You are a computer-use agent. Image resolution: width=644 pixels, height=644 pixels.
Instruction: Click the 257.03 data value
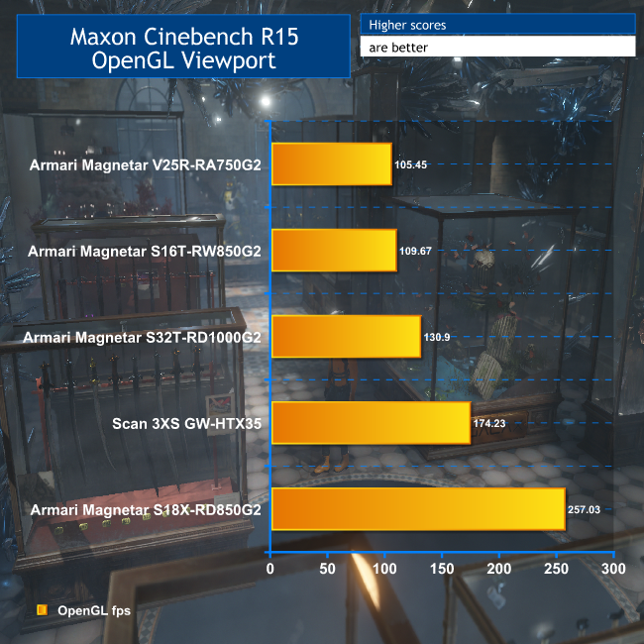584,509
